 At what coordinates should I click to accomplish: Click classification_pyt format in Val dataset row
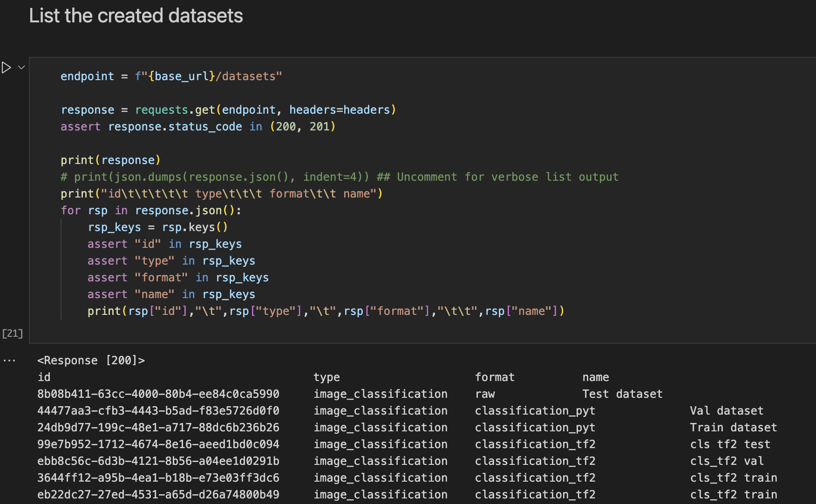coord(535,411)
